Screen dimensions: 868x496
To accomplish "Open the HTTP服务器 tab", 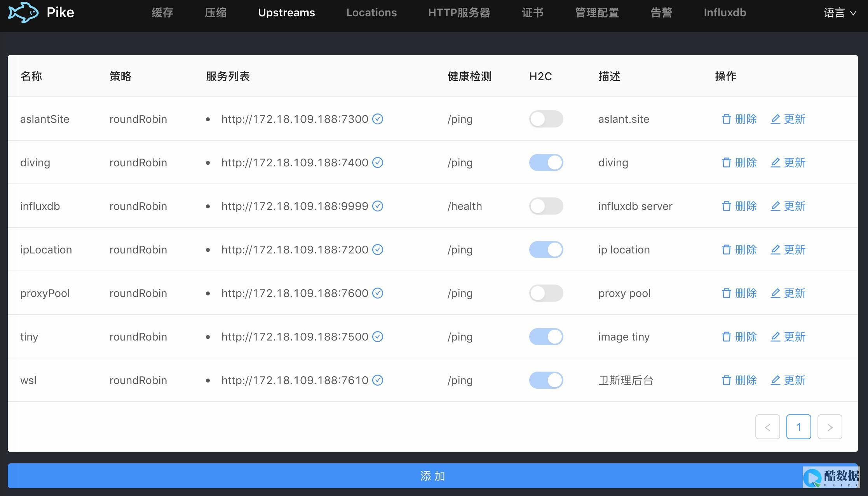I will [459, 12].
